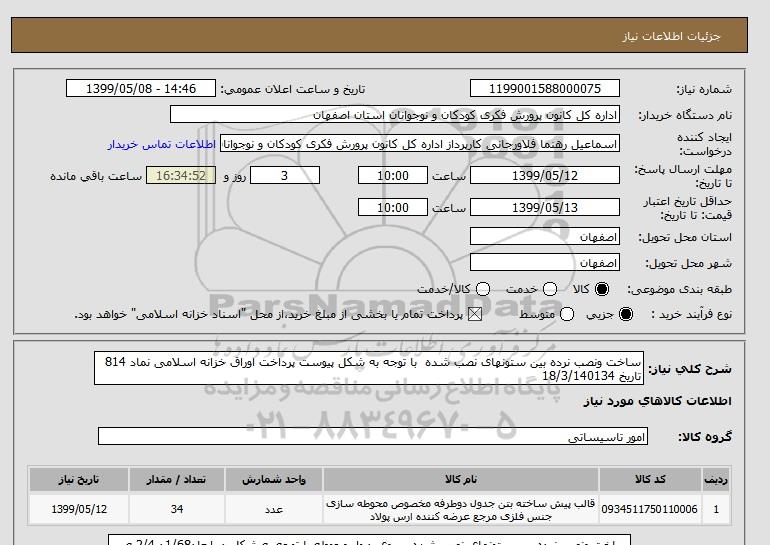The height and width of the screenshot is (545, 770).
Task: Click the تعداد / مقدار column header
Action: coord(176,479)
